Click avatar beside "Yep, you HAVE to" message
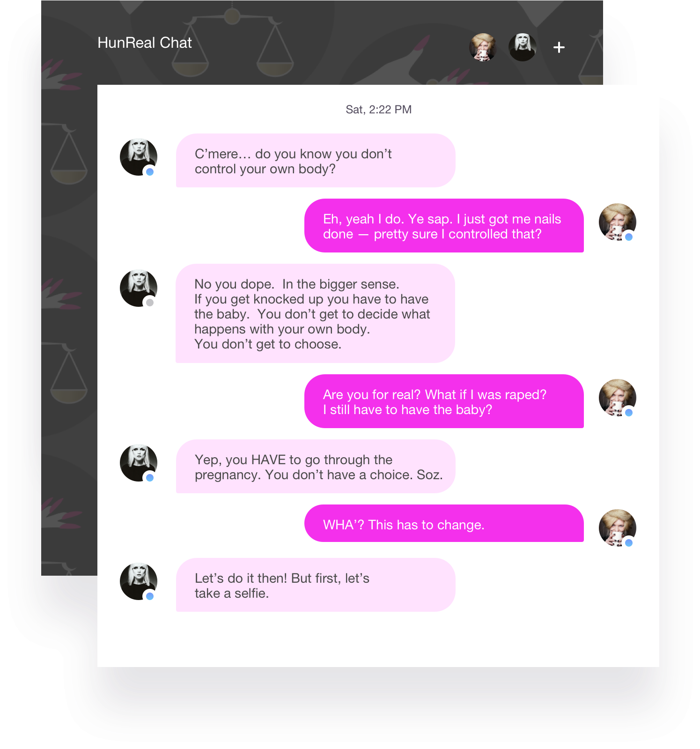 tap(139, 463)
